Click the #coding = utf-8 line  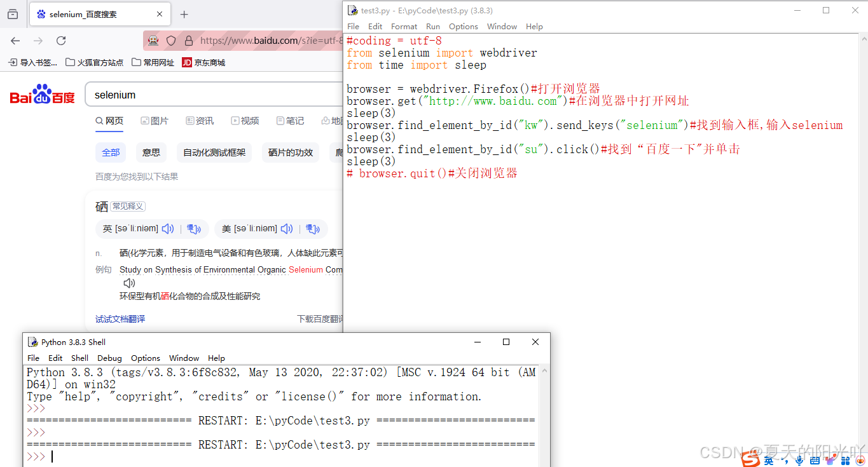tap(394, 41)
